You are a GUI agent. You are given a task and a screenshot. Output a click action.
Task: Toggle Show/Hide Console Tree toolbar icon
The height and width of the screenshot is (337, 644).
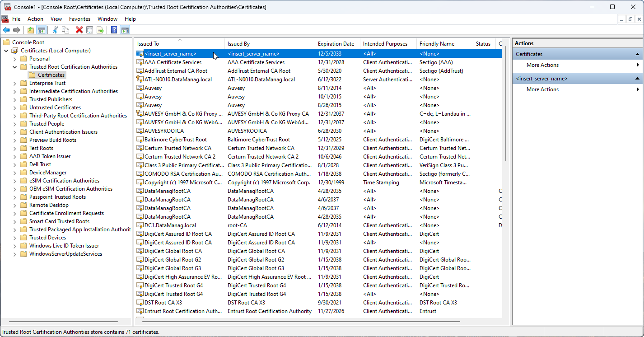point(41,30)
